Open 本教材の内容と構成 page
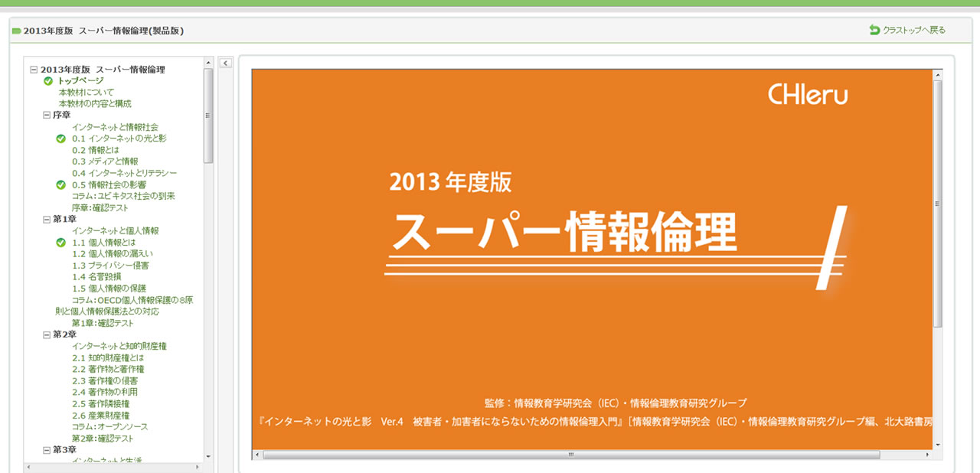This screenshot has height=473, width=980. click(95, 104)
